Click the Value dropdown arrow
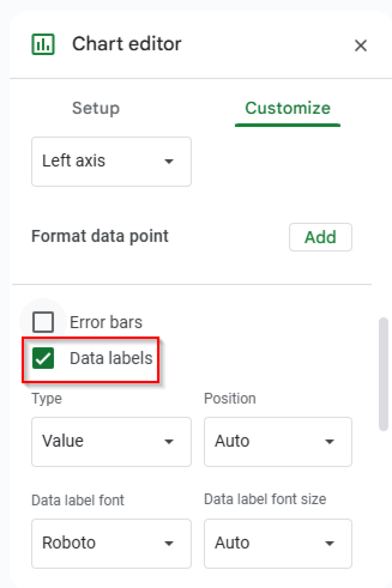Image resolution: width=392 pixels, height=588 pixels. (x=169, y=442)
